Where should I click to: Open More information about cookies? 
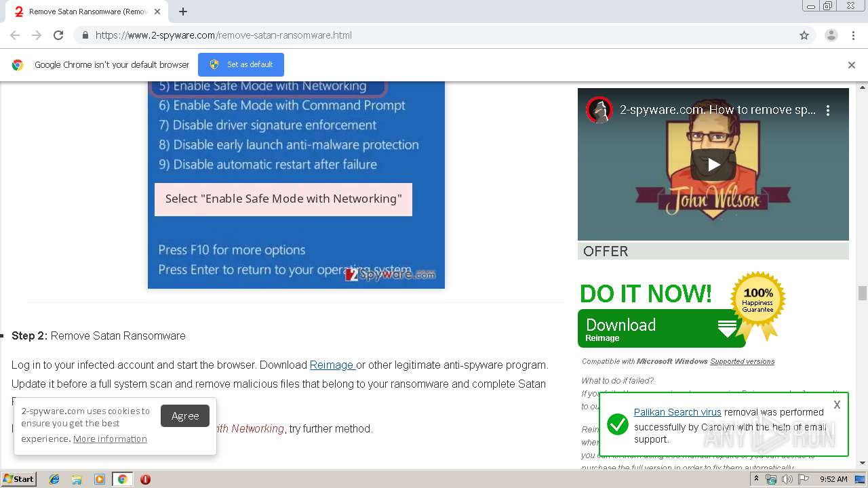pos(110,439)
